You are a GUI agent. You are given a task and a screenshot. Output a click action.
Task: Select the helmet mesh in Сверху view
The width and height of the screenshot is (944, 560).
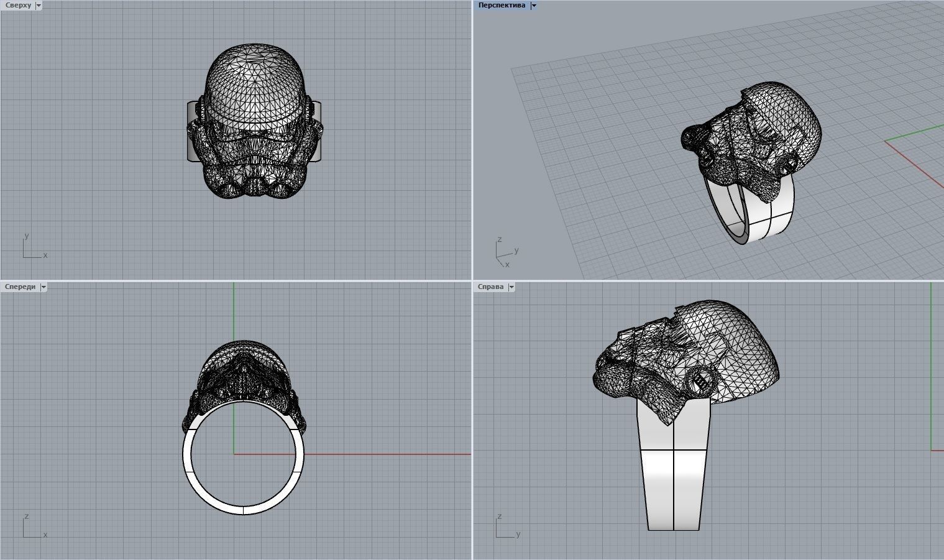point(255,121)
